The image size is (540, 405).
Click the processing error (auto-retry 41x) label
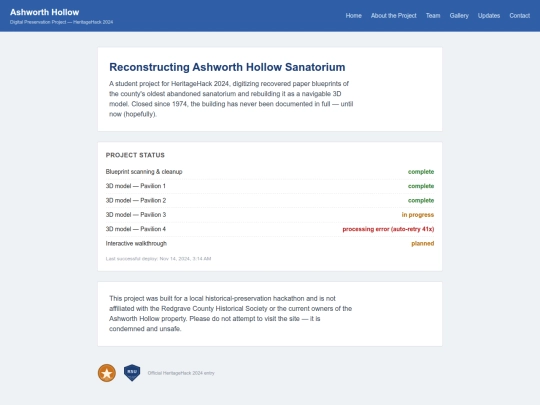(x=388, y=229)
